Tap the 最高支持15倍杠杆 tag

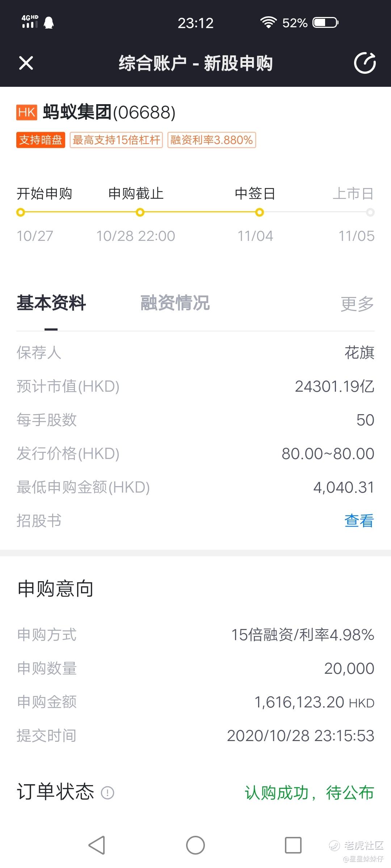tap(116, 140)
